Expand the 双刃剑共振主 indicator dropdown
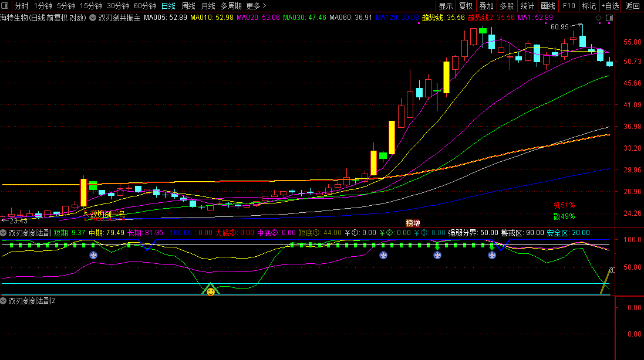Image resolution: width=644 pixels, height=360 pixels. click(x=93, y=18)
